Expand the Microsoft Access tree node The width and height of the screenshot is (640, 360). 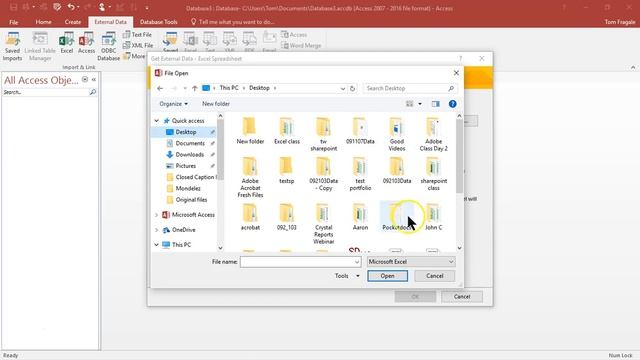click(157, 215)
